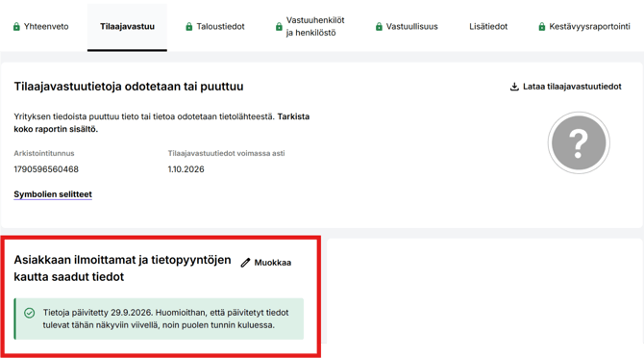Select the validity date 1.10.2026

coord(186,169)
